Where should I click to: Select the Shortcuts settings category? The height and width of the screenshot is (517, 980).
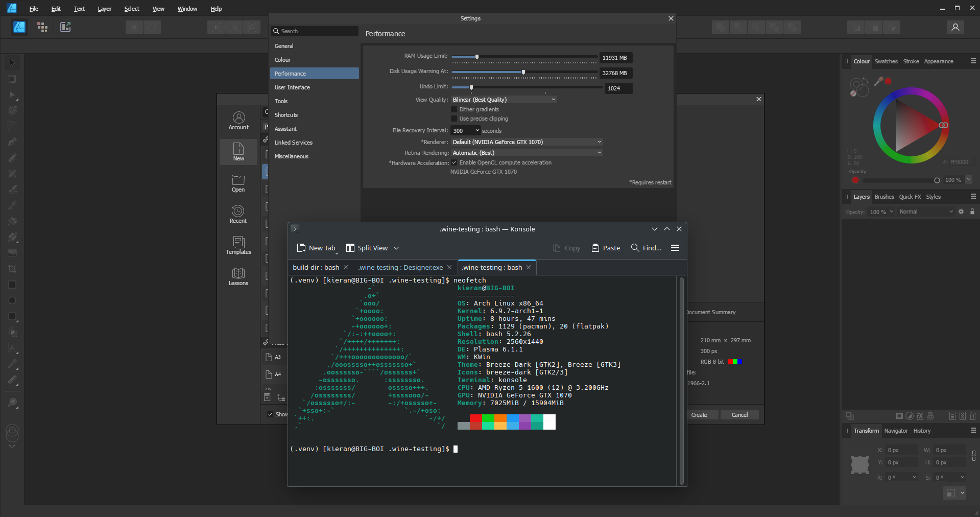[x=314, y=115]
